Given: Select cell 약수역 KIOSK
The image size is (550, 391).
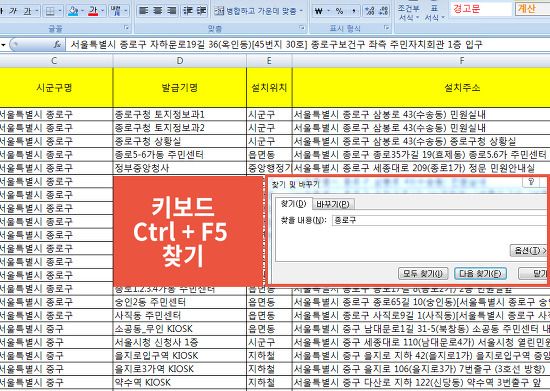Looking at the screenshot, I should coord(180,382).
